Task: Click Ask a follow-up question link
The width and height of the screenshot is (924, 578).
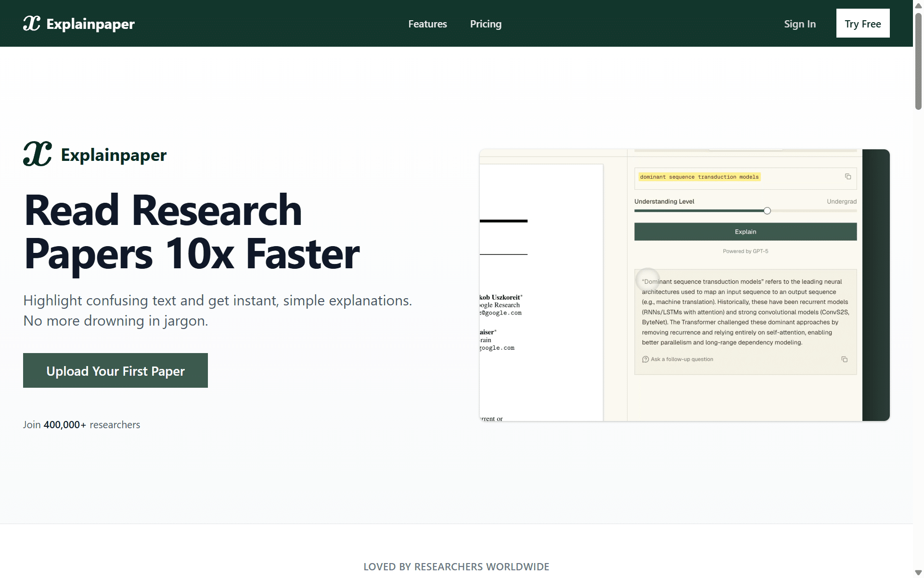Action: (681, 359)
